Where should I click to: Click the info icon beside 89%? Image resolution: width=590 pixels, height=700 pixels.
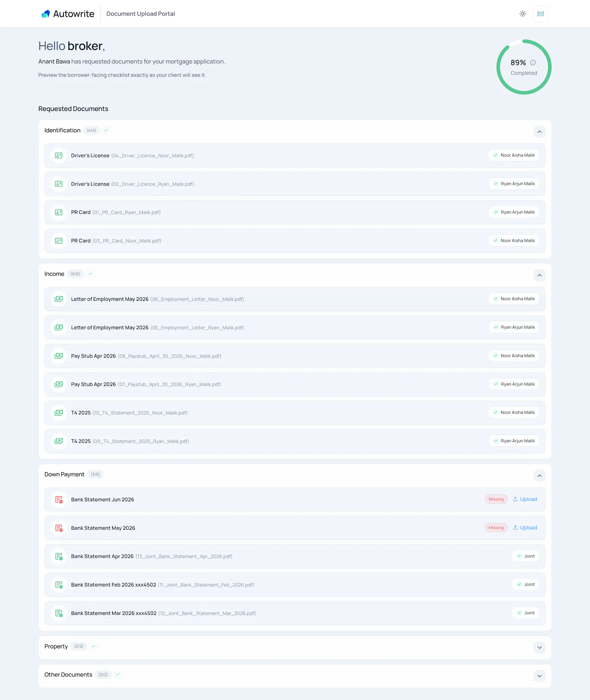tap(533, 63)
